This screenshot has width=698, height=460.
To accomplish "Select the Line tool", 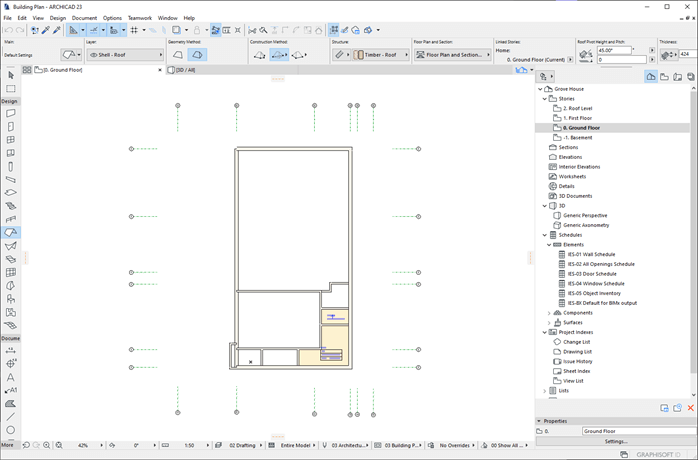I will click(11, 417).
